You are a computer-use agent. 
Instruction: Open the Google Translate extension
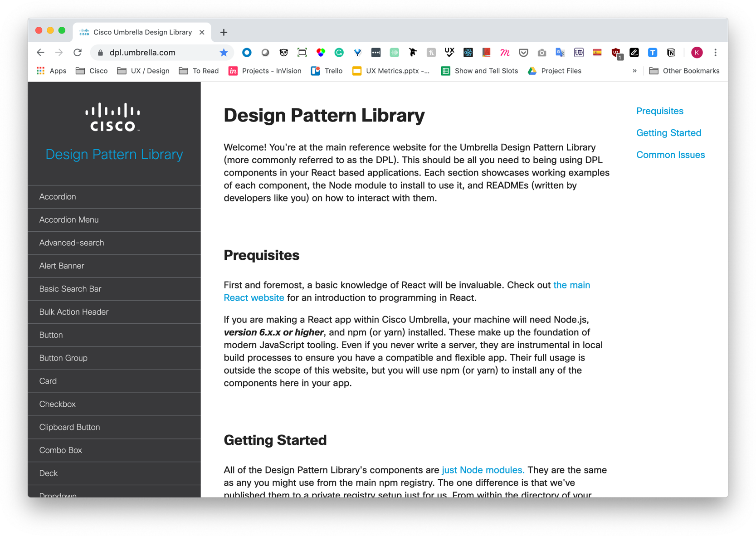560,53
